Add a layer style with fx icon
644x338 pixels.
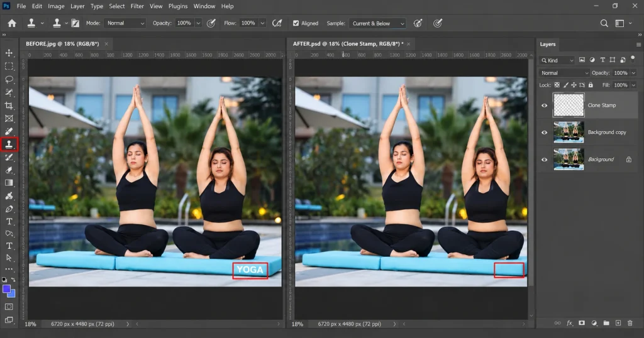(569, 323)
